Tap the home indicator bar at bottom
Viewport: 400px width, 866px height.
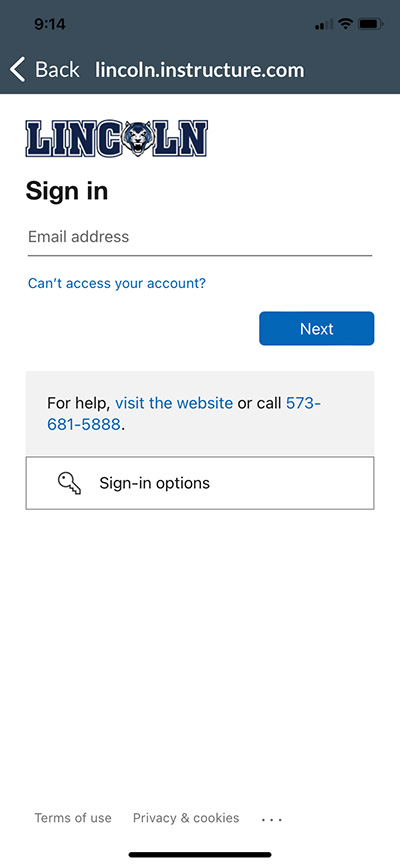pyautogui.click(x=200, y=854)
